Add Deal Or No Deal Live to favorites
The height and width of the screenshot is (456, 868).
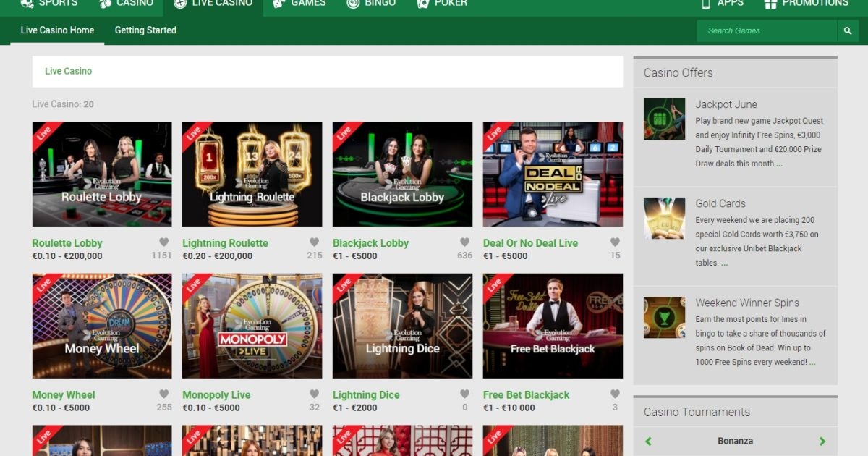(615, 242)
